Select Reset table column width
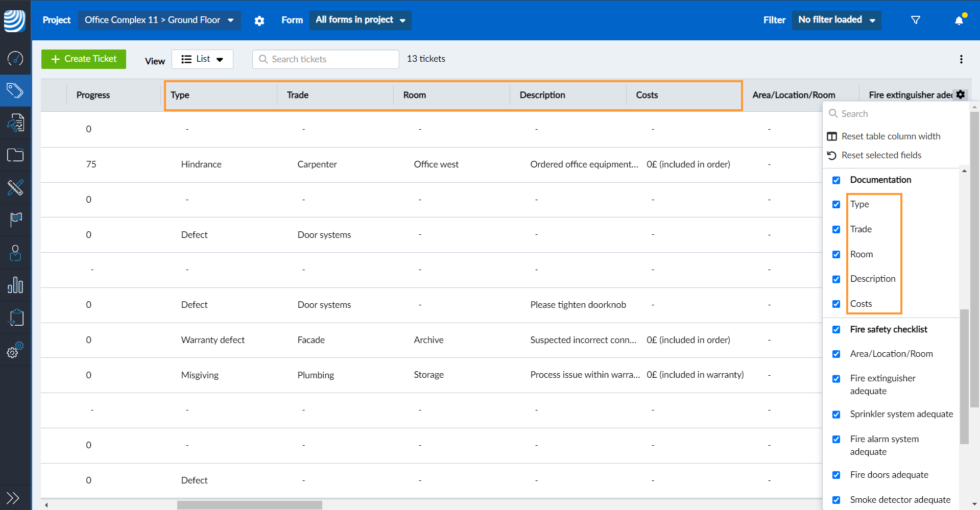Image resolution: width=980 pixels, height=510 pixels. tap(891, 136)
